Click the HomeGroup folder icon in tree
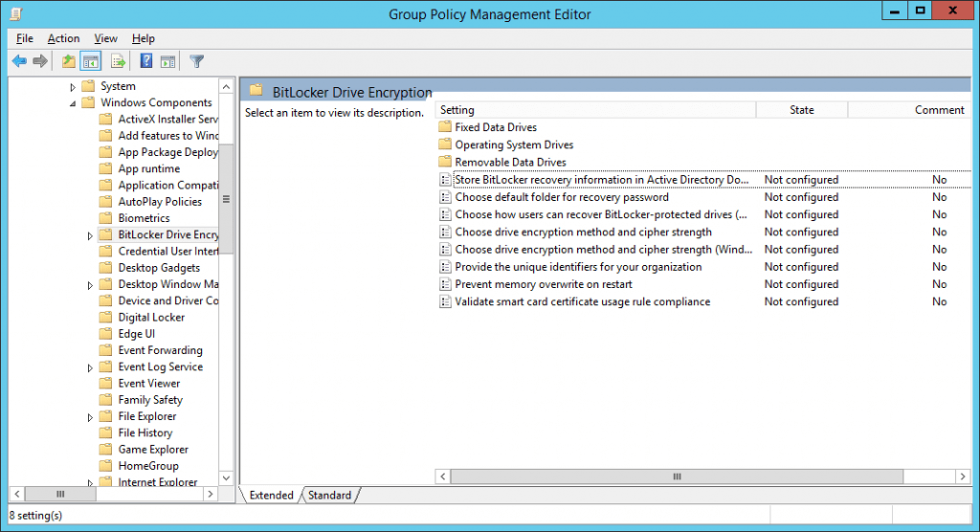This screenshot has height=532, width=980. (x=105, y=466)
